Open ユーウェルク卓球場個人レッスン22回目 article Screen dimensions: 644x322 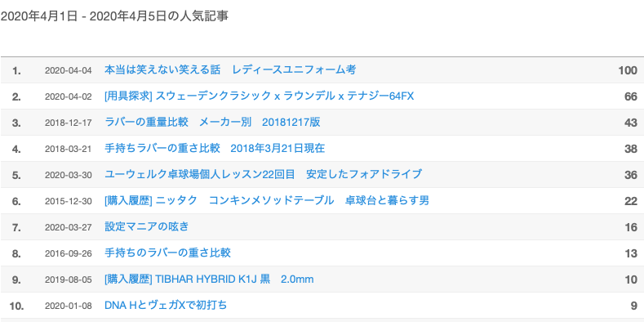[x=264, y=174]
